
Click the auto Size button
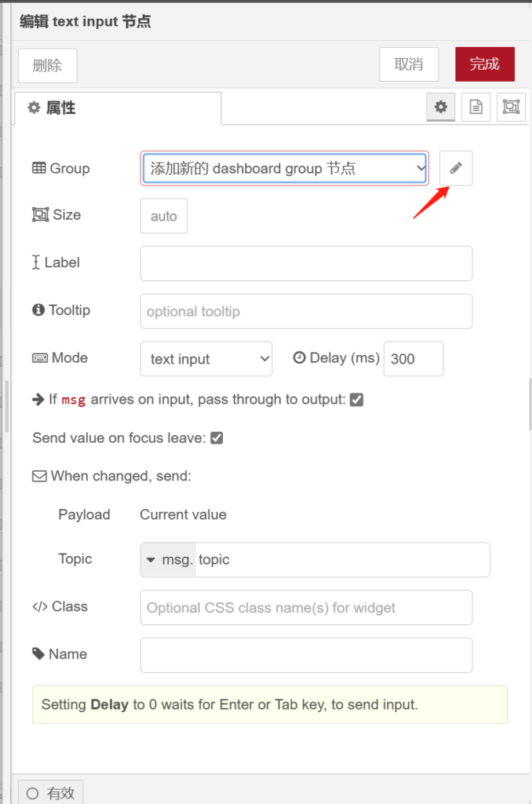click(163, 216)
